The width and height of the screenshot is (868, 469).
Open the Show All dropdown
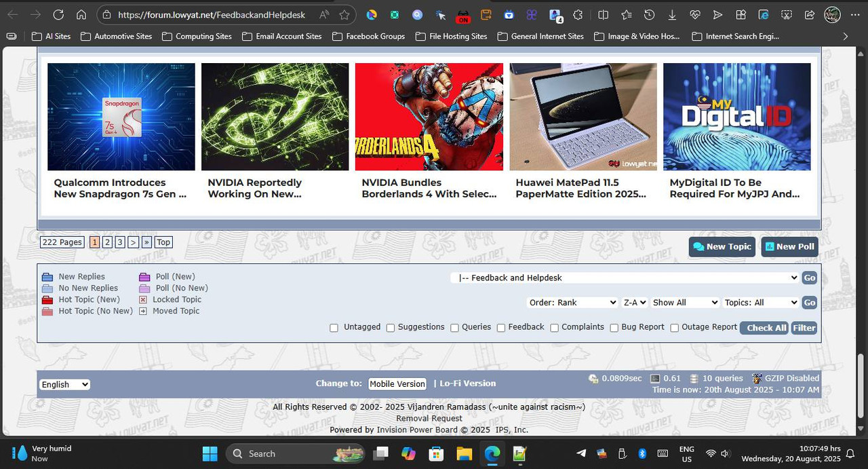point(685,303)
